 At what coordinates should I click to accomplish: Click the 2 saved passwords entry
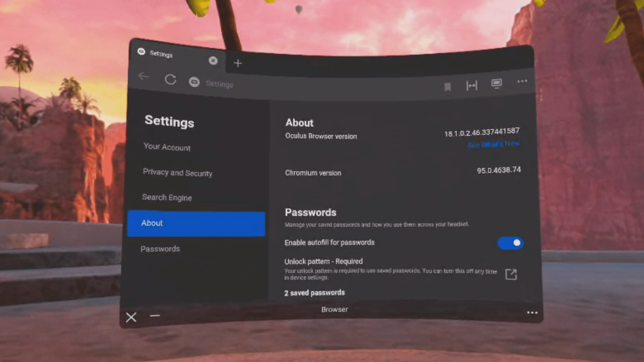pos(314,292)
